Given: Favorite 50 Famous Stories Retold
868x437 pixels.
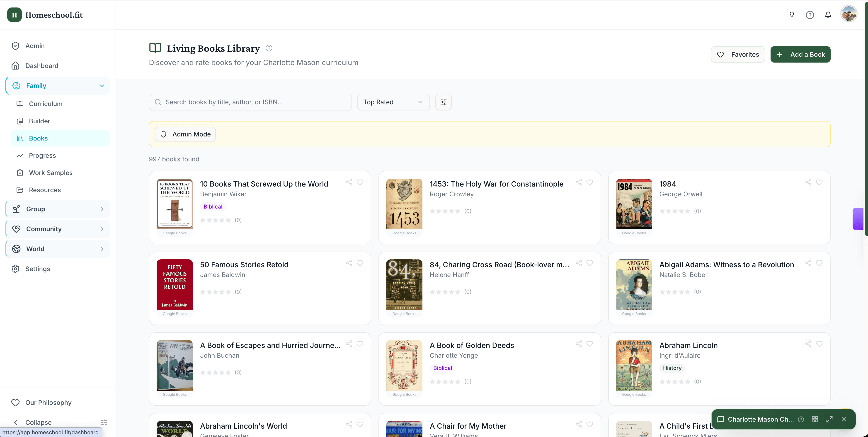Looking at the screenshot, I should (360, 263).
